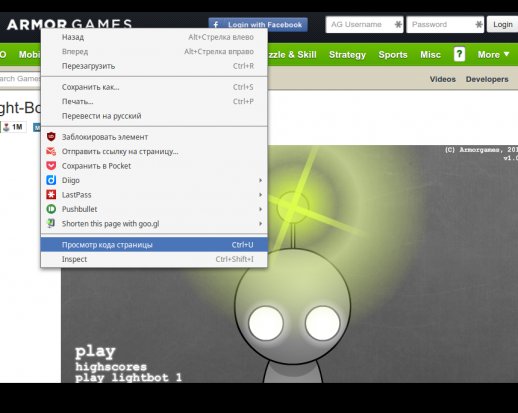Select Inspect in context menu
The height and width of the screenshot is (413, 518).
coord(154,259)
